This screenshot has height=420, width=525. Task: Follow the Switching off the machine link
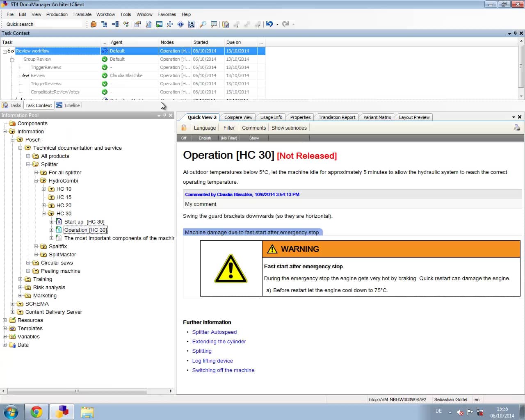tap(223, 370)
